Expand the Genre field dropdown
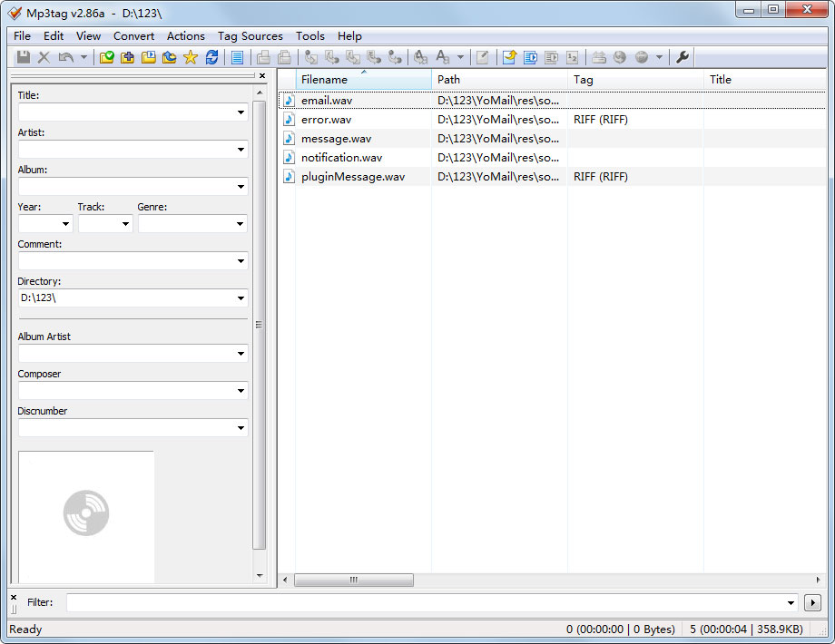The width and height of the screenshot is (835, 644). (241, 224)
